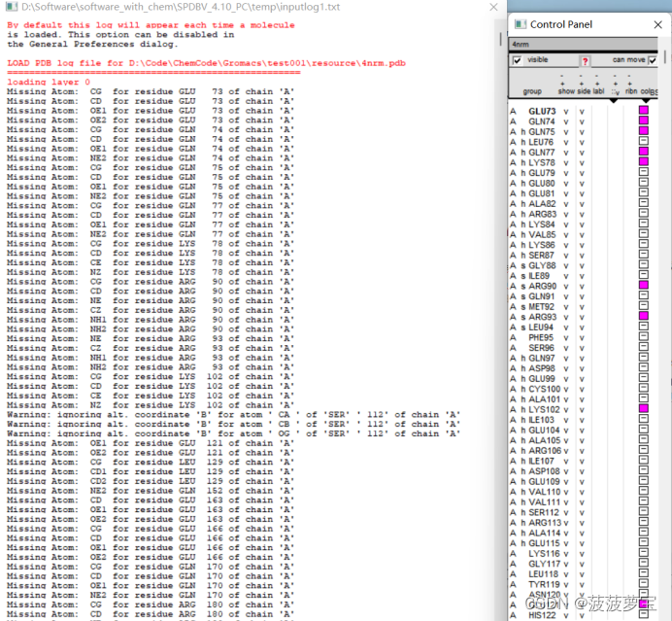The image size is (672, 621).
Task: Toggle show mark for GLU73
Action: (566, 112)
